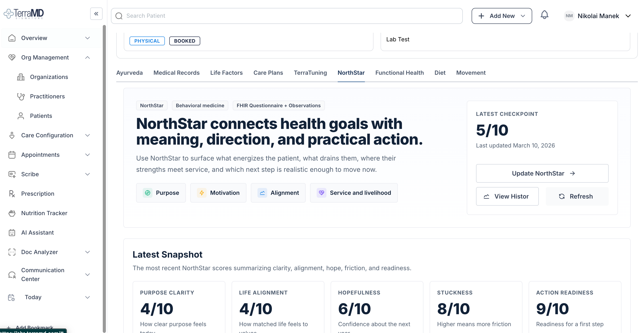Expand the Appointments menu chevron
The image size is (644, 333).
click(87, 155)
